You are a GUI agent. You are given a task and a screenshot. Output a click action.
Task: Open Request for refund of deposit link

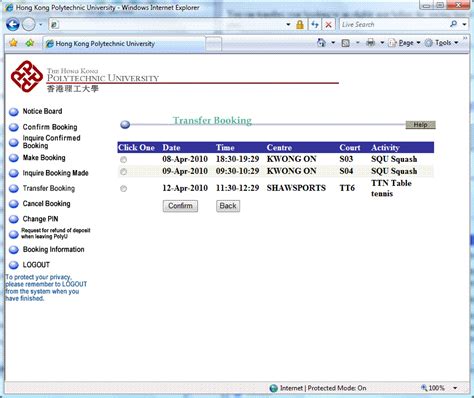[56, 233]
